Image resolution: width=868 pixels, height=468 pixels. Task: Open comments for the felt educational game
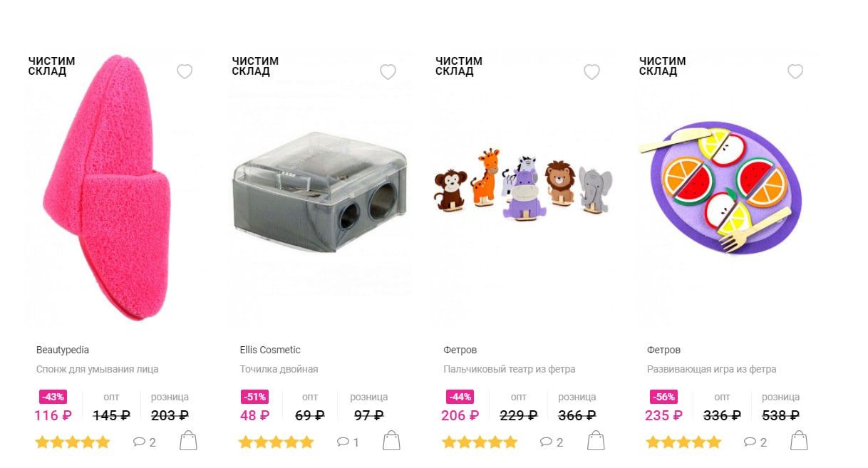[x=755, y=442]
